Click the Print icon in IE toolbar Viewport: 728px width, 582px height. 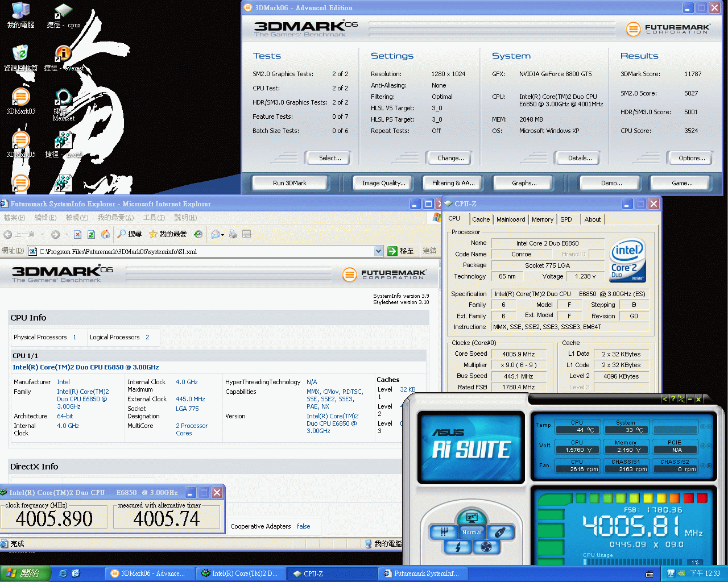pyautogui.click(x=233, y=234)
